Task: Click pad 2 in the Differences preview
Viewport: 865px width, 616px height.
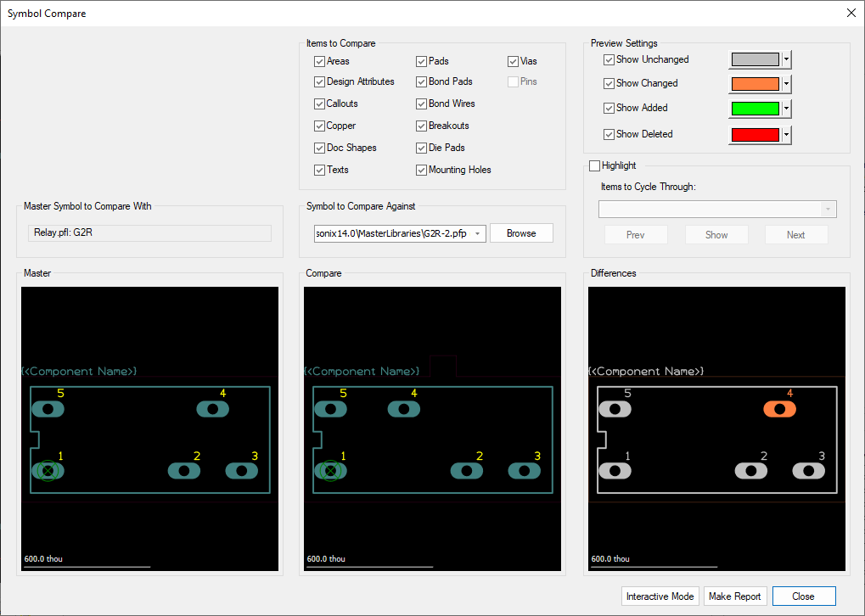Action: (x=750, y=470)
